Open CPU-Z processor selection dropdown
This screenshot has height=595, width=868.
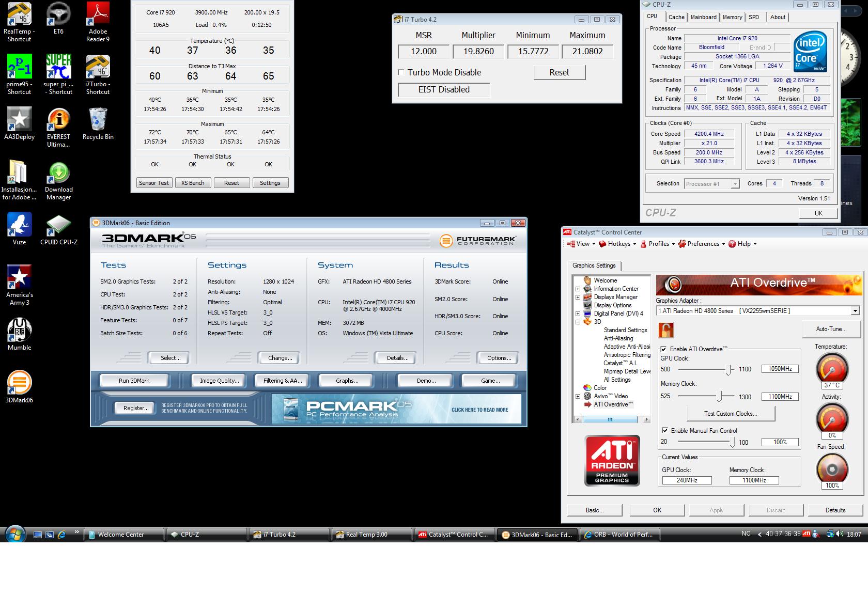pyautogui.click(x=735, y=184)
